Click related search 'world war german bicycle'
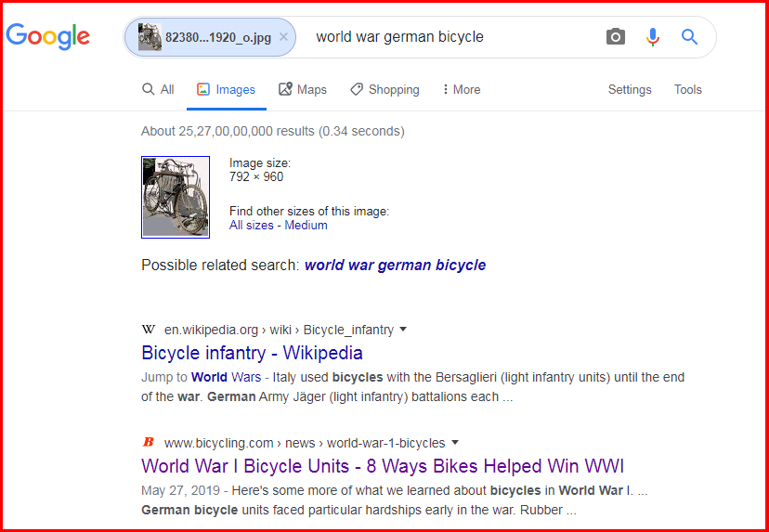This screenshot has height=532, width=769. 396,265
